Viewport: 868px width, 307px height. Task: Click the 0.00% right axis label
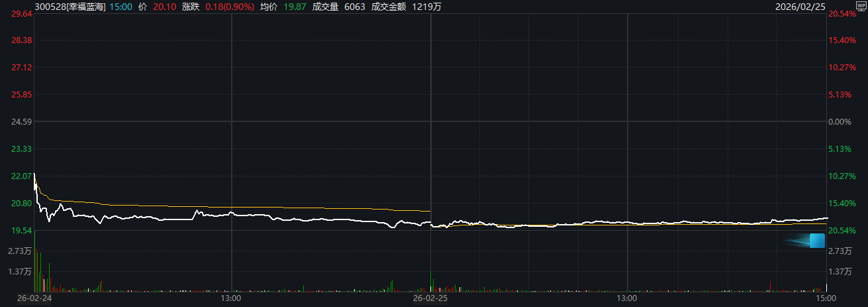point(841,122)
